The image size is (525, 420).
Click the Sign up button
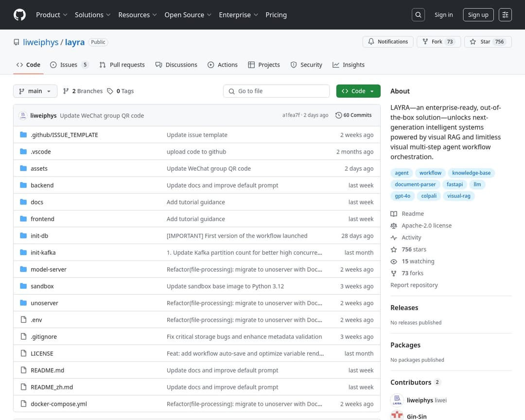click(478, 15)
